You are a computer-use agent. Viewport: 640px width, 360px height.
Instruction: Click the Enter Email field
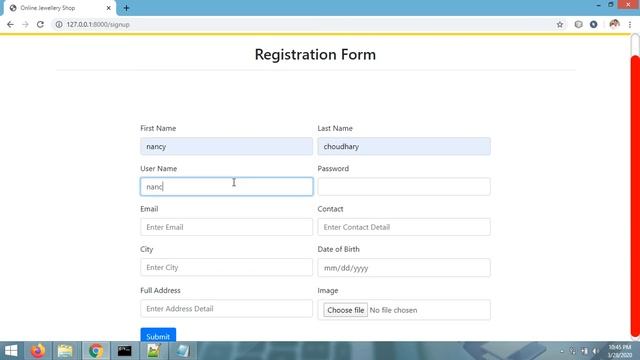tap(227, 227)
